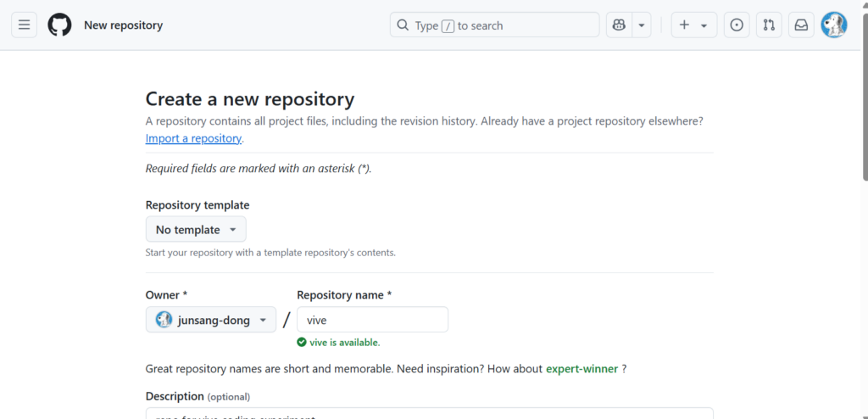Open the Issues icon in header
868x419 pixels.
tap(737, 25)
